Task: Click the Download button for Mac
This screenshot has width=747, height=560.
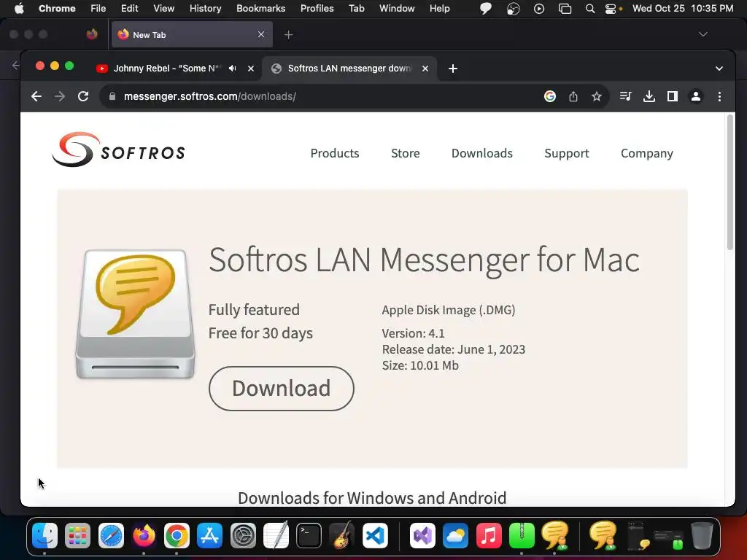Action: pos(281,389)
